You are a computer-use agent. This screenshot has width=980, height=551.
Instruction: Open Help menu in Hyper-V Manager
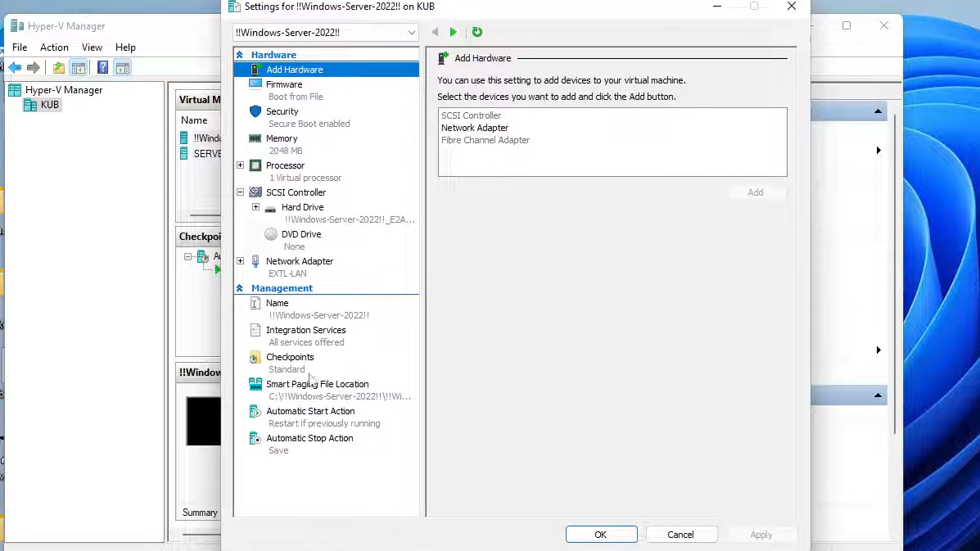coord(125,47)
